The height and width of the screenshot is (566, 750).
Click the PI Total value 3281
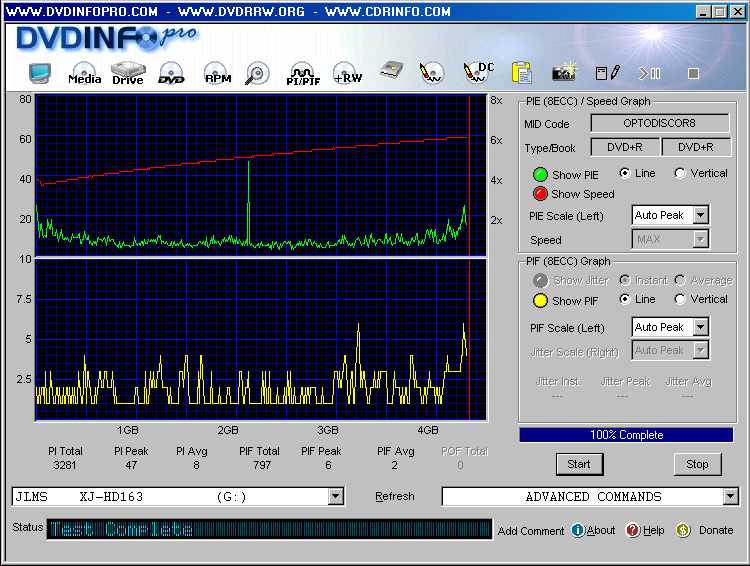pyautogui.click(x=65, y=465)
